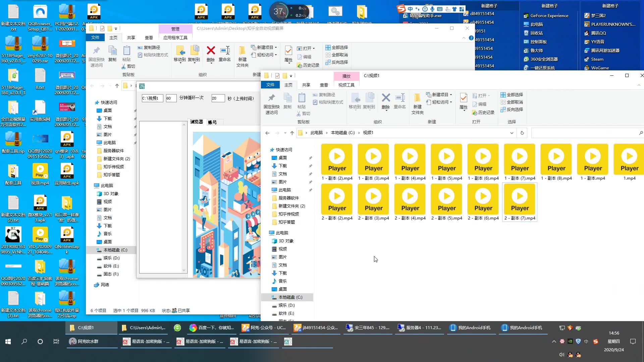Click Refresh button next to address bar

point(522,133)
